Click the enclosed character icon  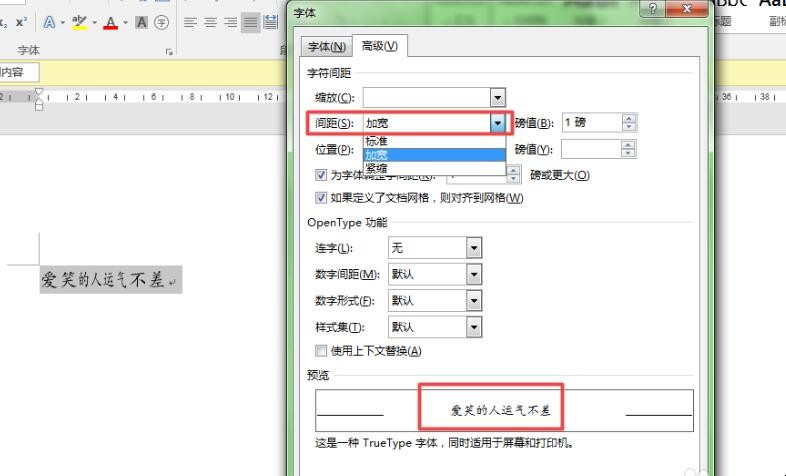[161, 23]
